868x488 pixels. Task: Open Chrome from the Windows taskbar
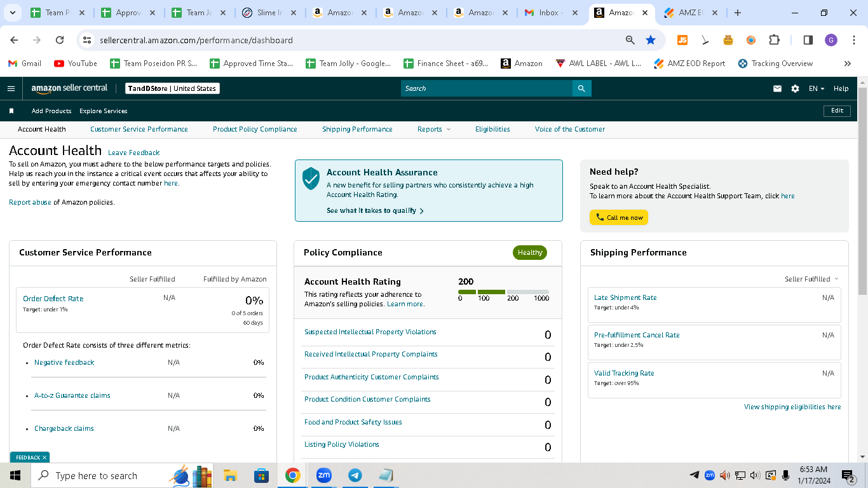292,475
